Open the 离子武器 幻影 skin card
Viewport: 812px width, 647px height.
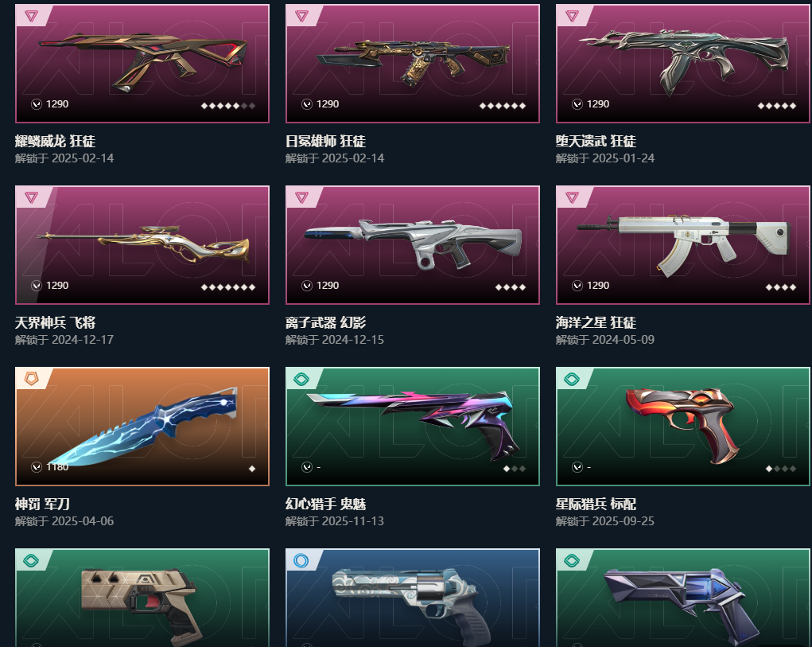413,244
